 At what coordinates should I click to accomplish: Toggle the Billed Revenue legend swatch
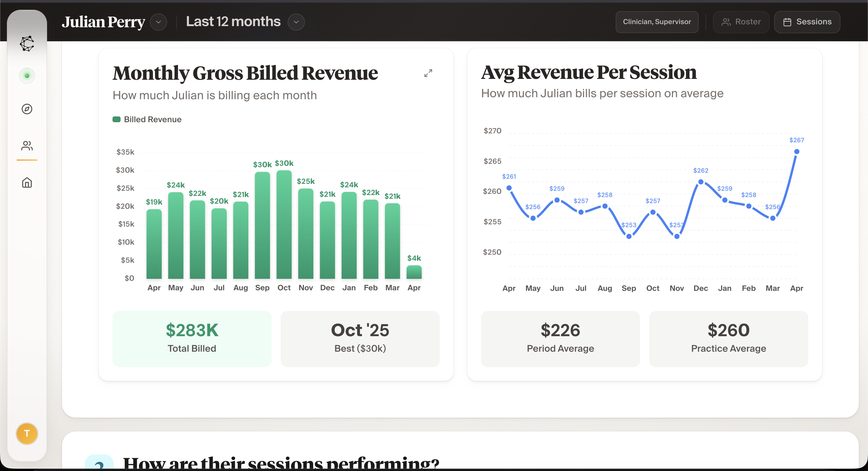click(117, 120)
